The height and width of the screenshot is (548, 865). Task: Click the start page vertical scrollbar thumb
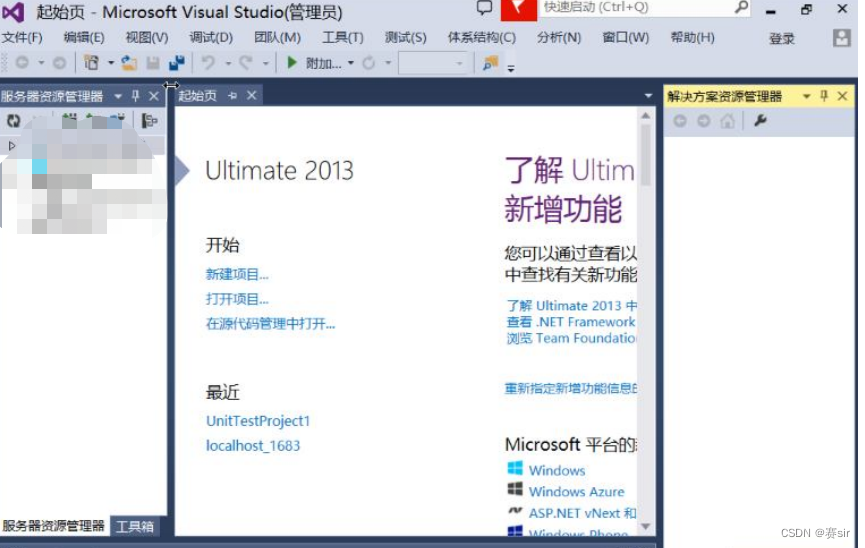click(645, 155)
